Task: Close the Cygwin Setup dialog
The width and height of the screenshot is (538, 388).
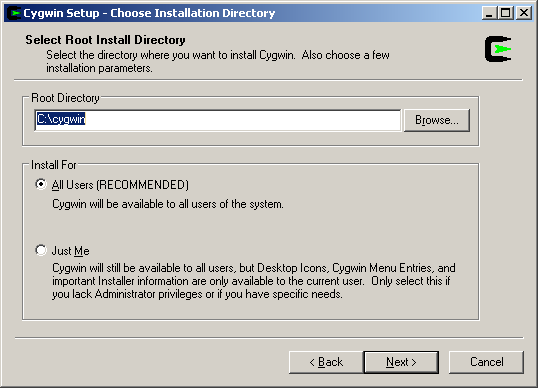Action: [x=524, y=13]
